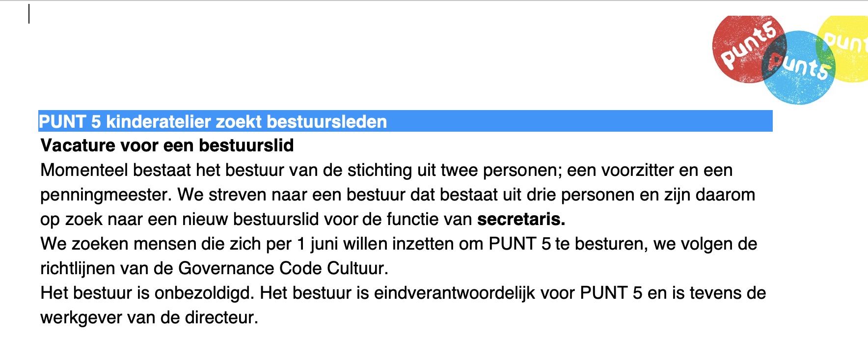Place cursor on the word 'penningmeester'

pyautogui.click(x=106, y=195)
